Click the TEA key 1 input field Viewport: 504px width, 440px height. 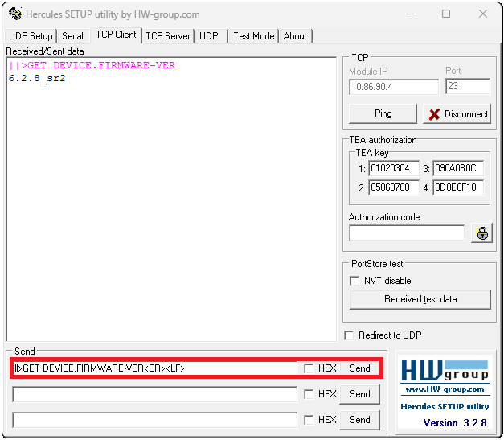394,169
